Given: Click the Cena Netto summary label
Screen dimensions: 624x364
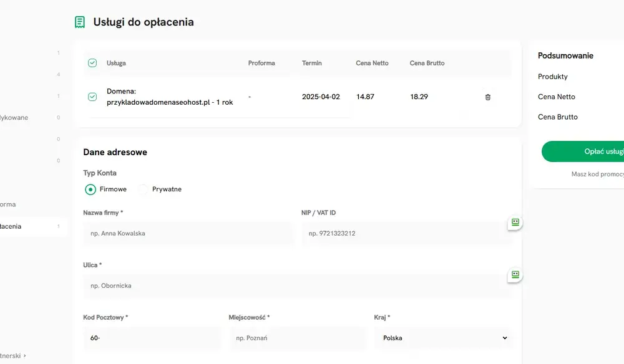Looking at the screenshot, I should [x=557, y=97].
